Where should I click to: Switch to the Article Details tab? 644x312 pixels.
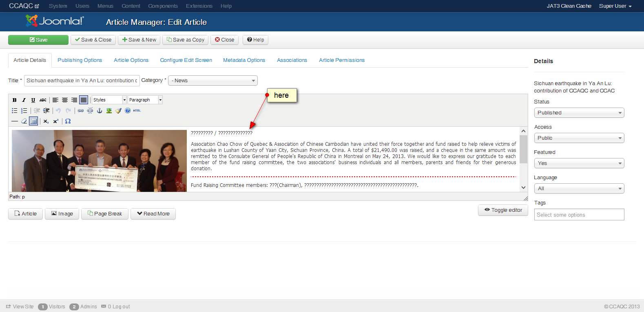pos(30,60)
